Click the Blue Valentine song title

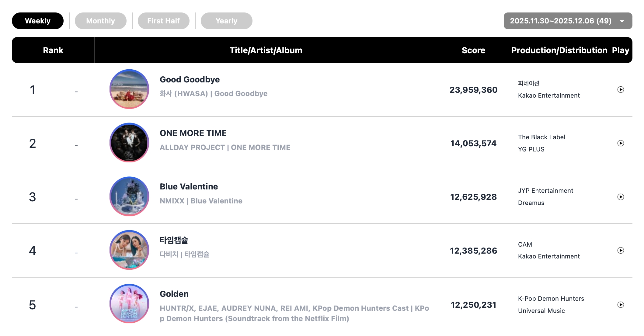coord(189,187)
